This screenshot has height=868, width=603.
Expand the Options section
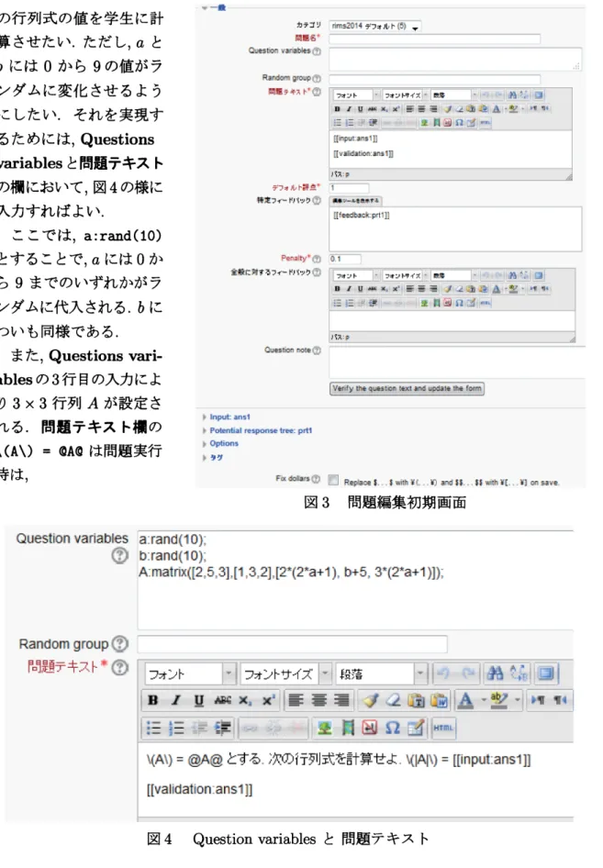click(224, 443)
